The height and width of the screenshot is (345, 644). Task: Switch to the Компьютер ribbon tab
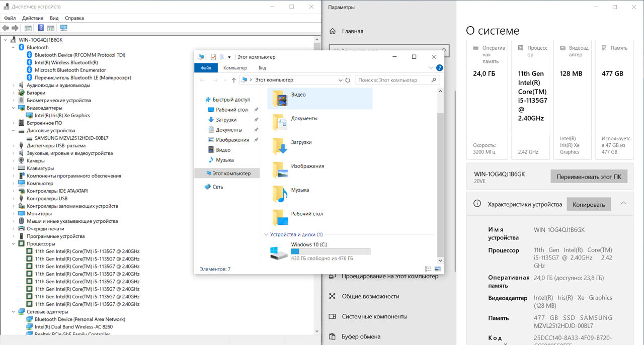(x=235, y=68)
